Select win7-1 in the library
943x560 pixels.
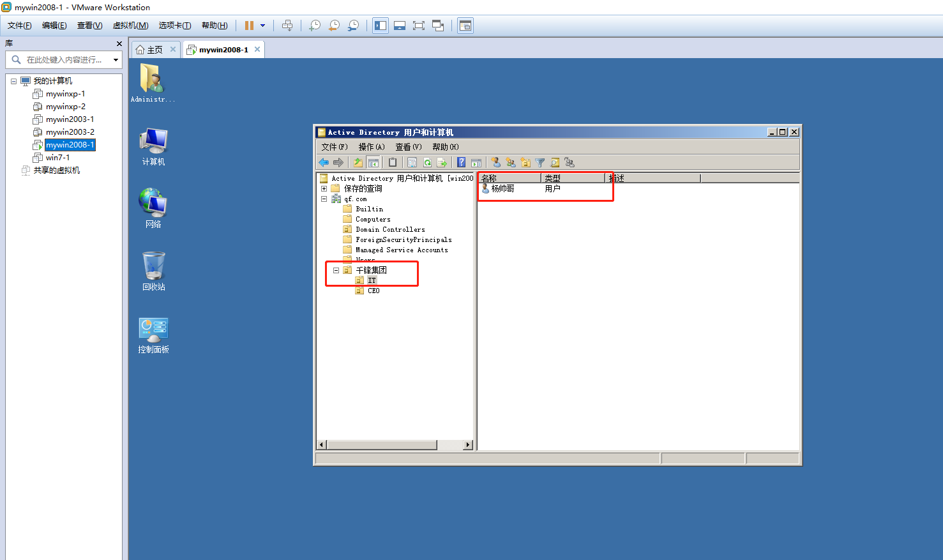57,158
